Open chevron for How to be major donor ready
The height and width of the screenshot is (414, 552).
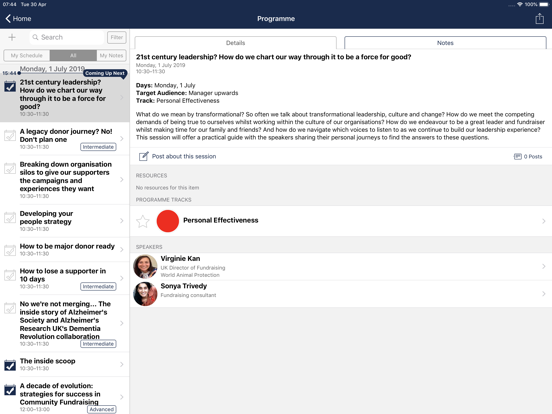(x=122, y=250)
